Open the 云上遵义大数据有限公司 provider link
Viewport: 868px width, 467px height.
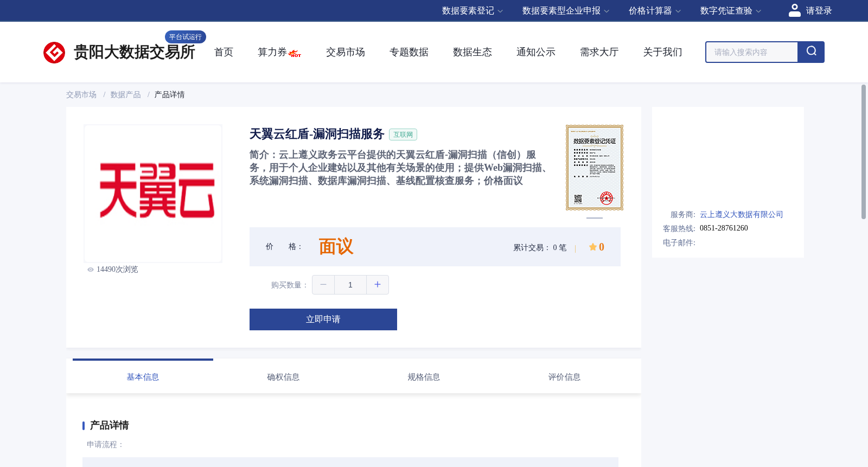(x=742, y=215)
